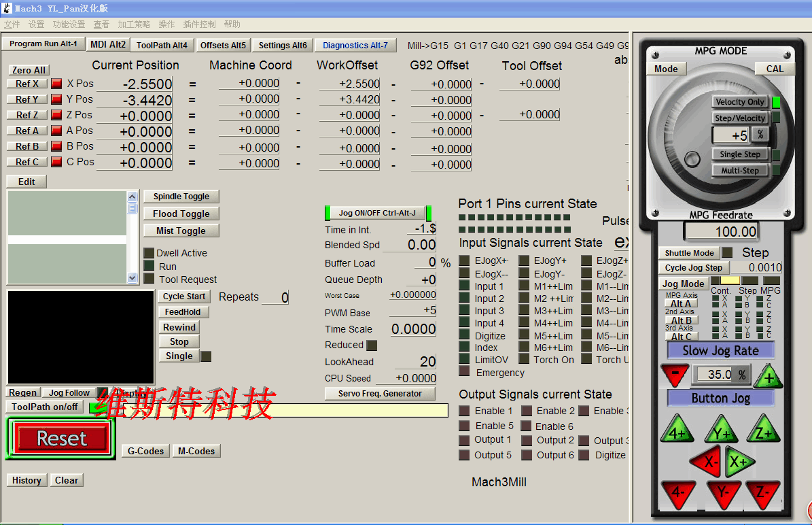The height and width of the screenshot is (525, 812).
Task: Click the red LED next to Ref Y
Action: [56, 99]
